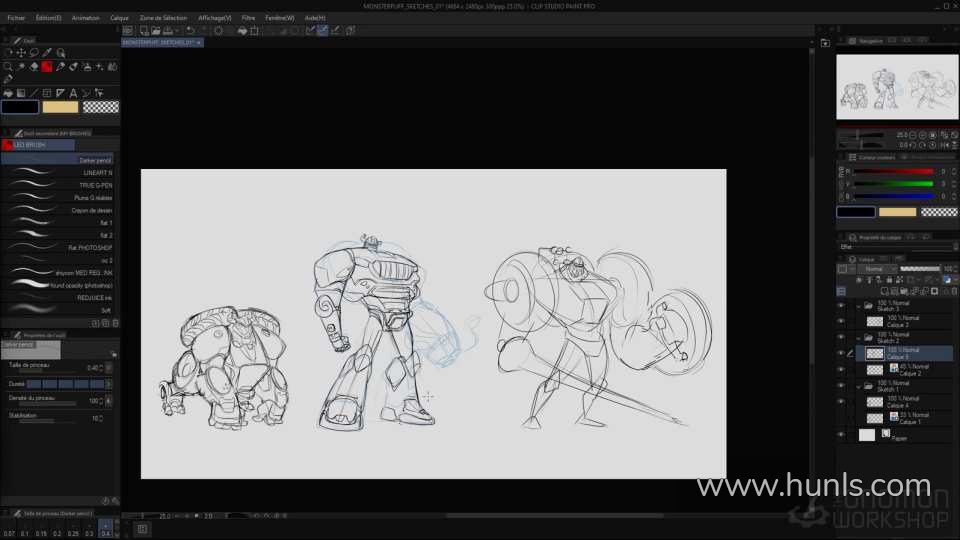The image size is (960, 540).
Task: Collapse the Sketch 1 layer folder
Action: tap(858, 386)
